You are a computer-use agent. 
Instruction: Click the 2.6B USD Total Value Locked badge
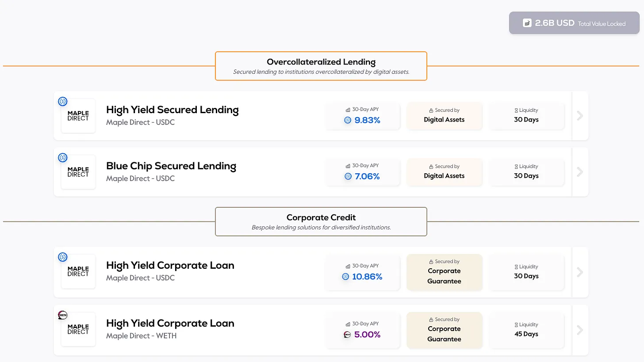(x=573, y=23)
